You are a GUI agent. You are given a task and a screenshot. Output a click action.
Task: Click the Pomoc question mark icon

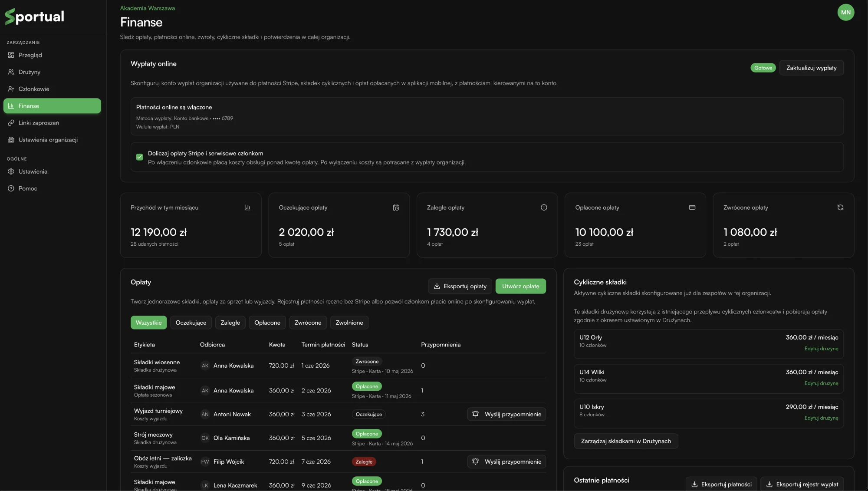click(11, 188)
